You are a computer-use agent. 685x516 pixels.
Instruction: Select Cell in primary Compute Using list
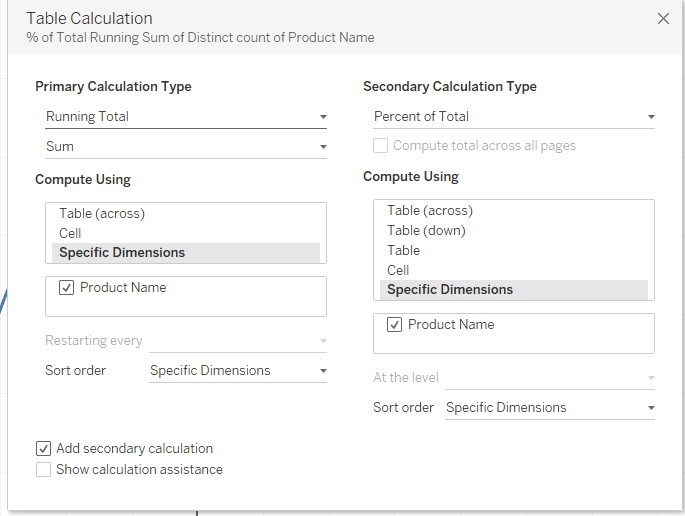tap(186, 233)
